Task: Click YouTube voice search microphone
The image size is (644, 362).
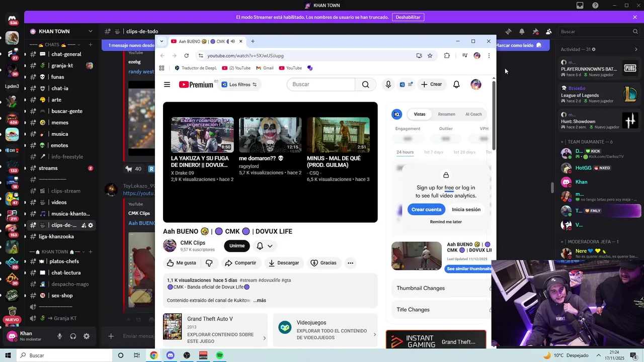Action: (388, 84)
